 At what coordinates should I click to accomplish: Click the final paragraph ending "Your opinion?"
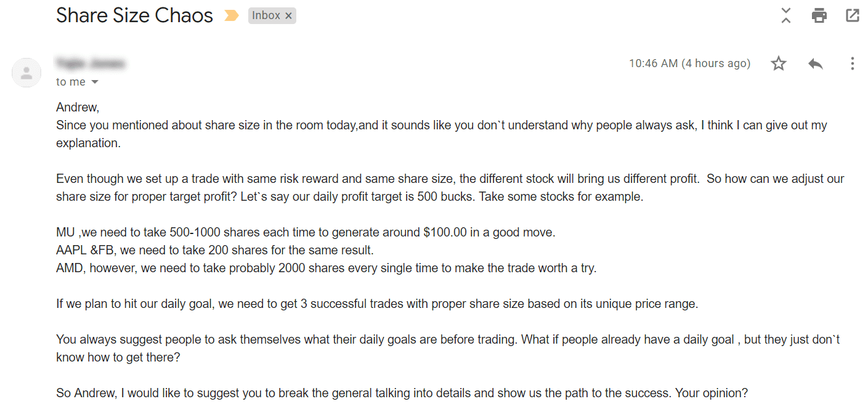402,393
